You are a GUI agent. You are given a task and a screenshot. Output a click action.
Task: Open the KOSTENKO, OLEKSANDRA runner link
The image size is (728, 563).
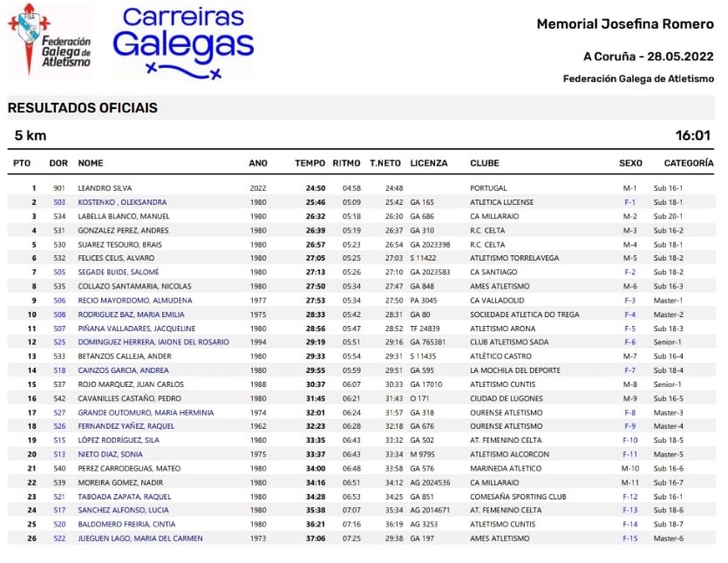[122, 202]
